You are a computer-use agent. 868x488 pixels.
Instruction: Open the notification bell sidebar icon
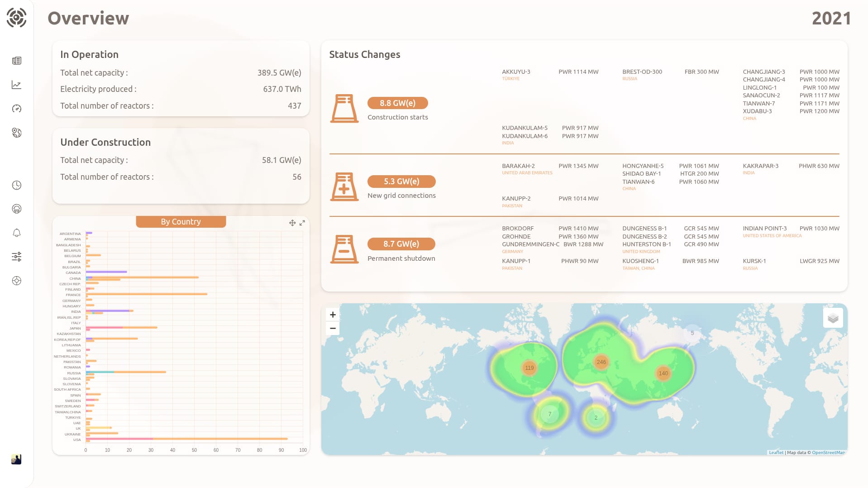(17, 233)
